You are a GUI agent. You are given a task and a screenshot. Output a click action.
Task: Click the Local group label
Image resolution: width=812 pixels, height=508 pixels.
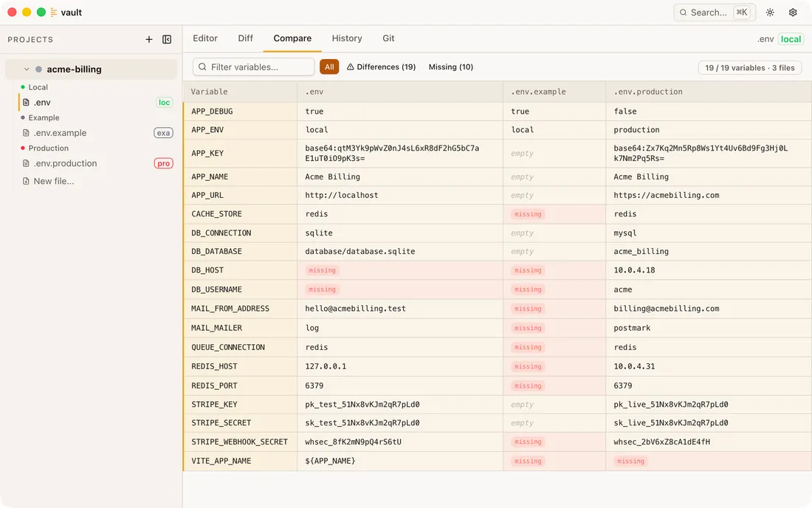coord(38,87)
